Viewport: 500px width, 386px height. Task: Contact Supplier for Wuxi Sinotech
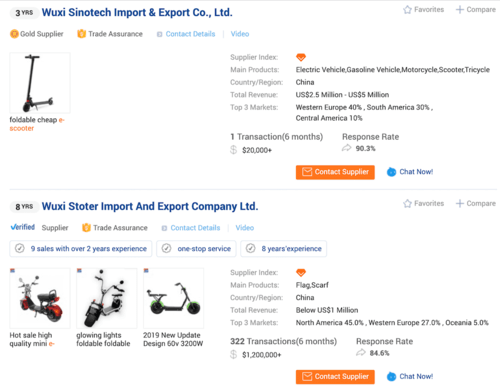click(335, 172)
